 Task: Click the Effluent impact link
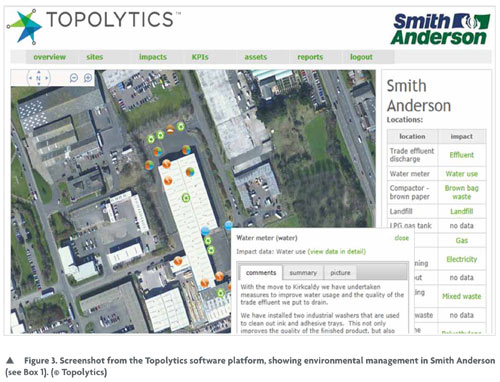click(462, 155)
